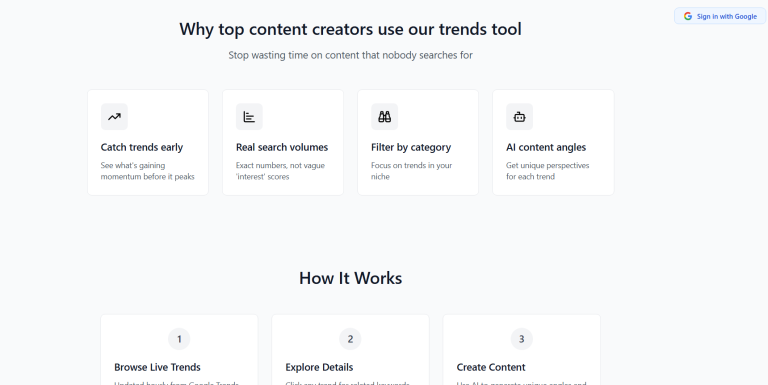Viewport: 768px width, 385px height.
Task: Click 'Focus on trends in your niche' text
Action: (x=411, y=171)
